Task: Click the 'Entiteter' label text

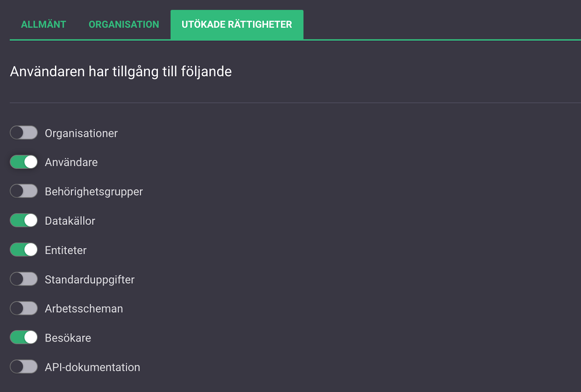Action: coord(65,250)
